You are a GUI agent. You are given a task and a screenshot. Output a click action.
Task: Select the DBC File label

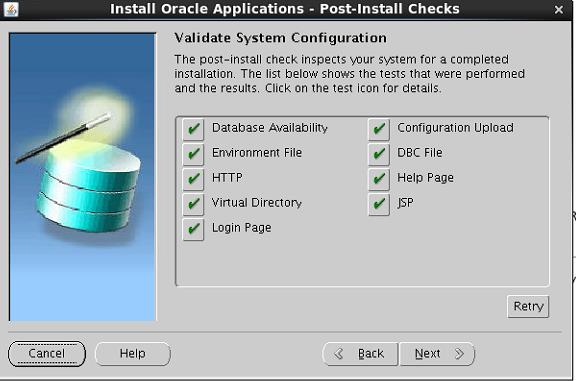(420, 152)
